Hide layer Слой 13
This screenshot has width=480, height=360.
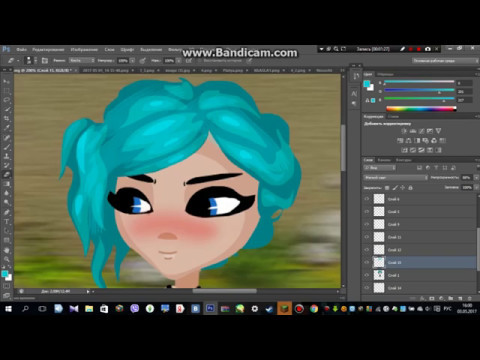pyautogui.click(x=367, y=262)
